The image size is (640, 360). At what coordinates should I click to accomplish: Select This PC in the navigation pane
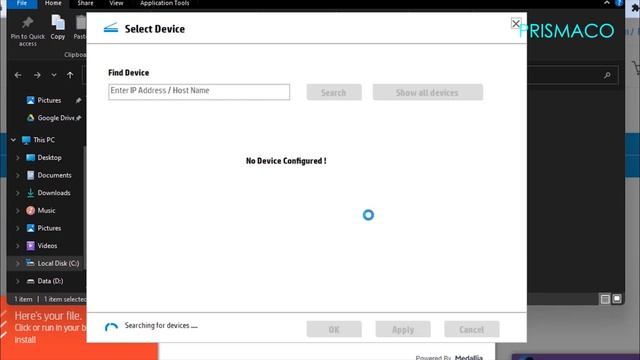click(x=39, y=140)
